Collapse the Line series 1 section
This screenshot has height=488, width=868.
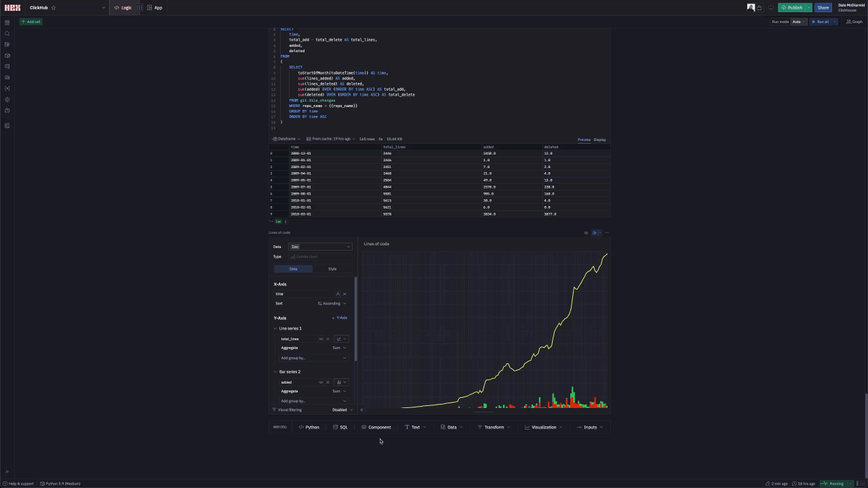(x=275, y=329)
